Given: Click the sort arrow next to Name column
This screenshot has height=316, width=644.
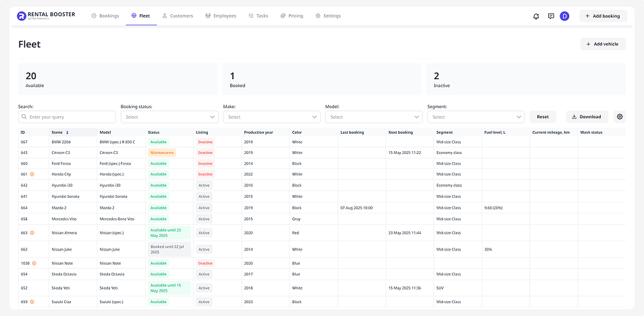Looking at the screenshot, I should click(x=67, y=132).
